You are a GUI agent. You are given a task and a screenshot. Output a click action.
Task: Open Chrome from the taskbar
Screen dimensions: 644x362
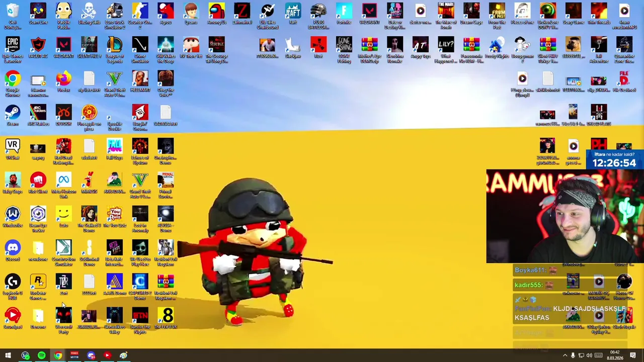[x=58, y=355]
